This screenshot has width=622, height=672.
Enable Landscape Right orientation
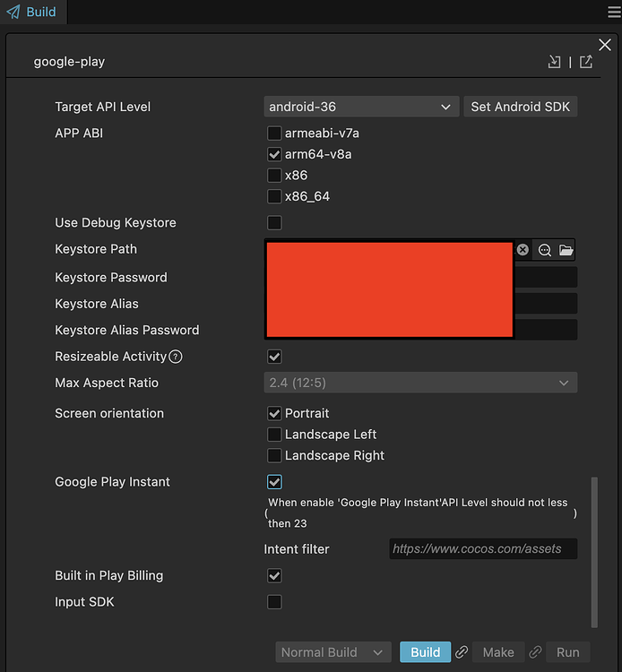274,455
